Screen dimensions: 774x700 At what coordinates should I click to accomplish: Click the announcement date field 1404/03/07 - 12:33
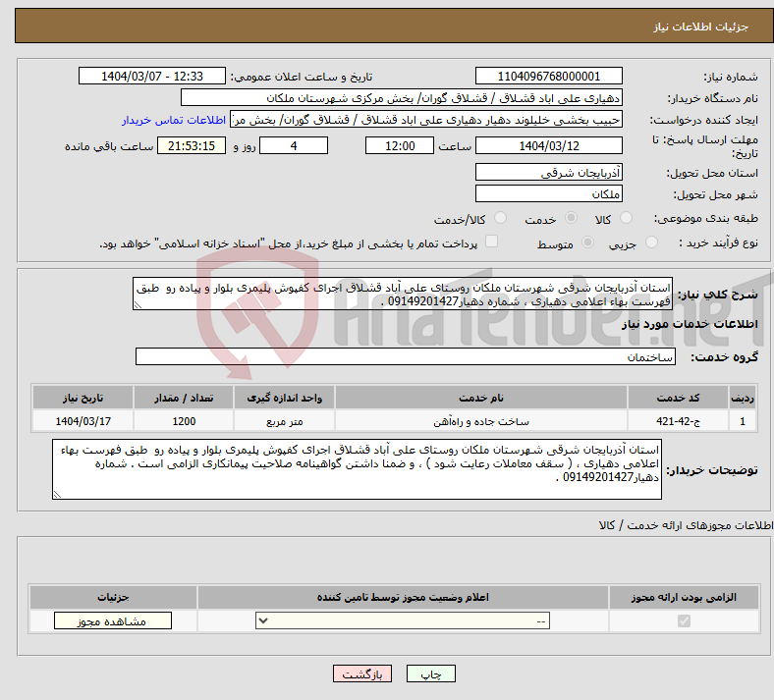pyautogui.click(x=152, y=77)
